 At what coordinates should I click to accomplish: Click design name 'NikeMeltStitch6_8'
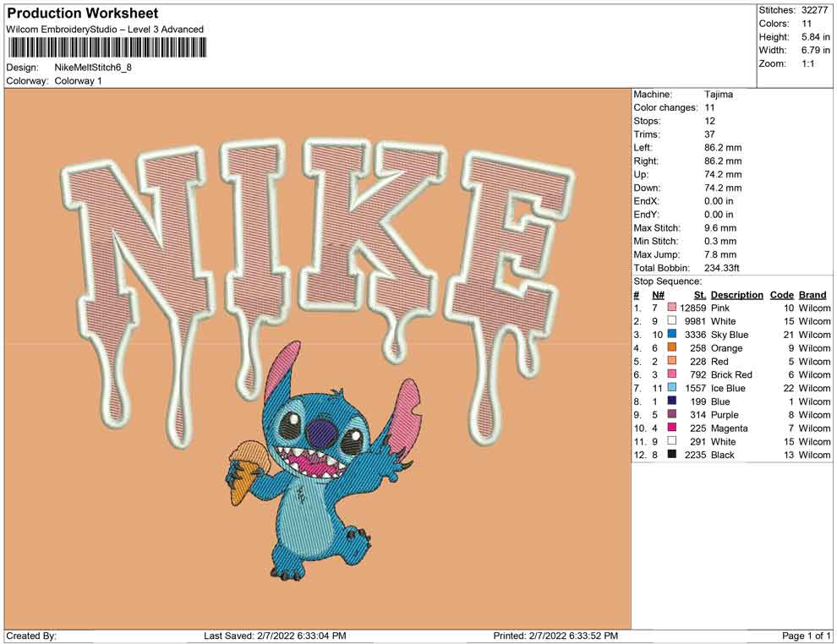pos(93,68)
